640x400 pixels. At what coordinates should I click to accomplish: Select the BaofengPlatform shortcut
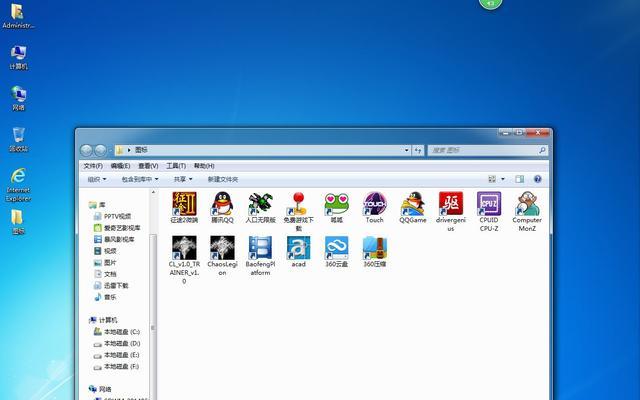(260, 256)
